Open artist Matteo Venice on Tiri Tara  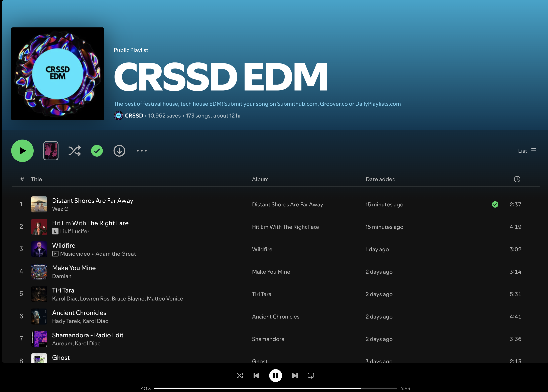pos(165,299)
